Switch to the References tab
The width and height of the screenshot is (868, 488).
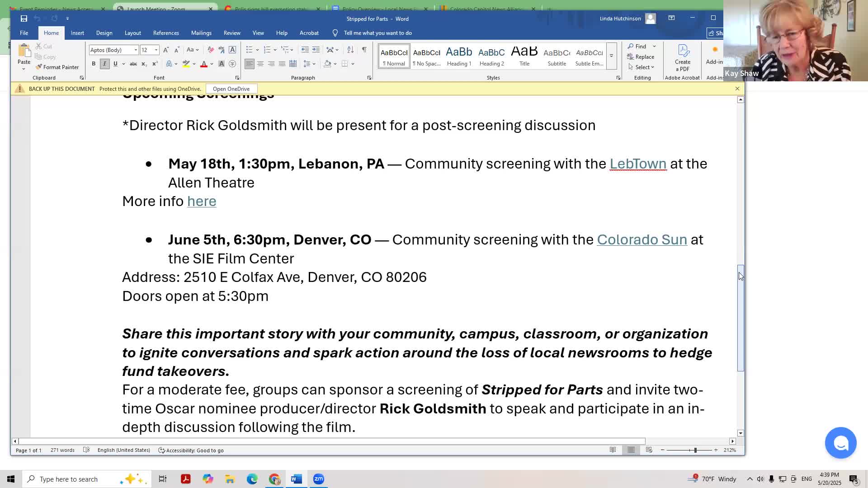click(166, 33)
